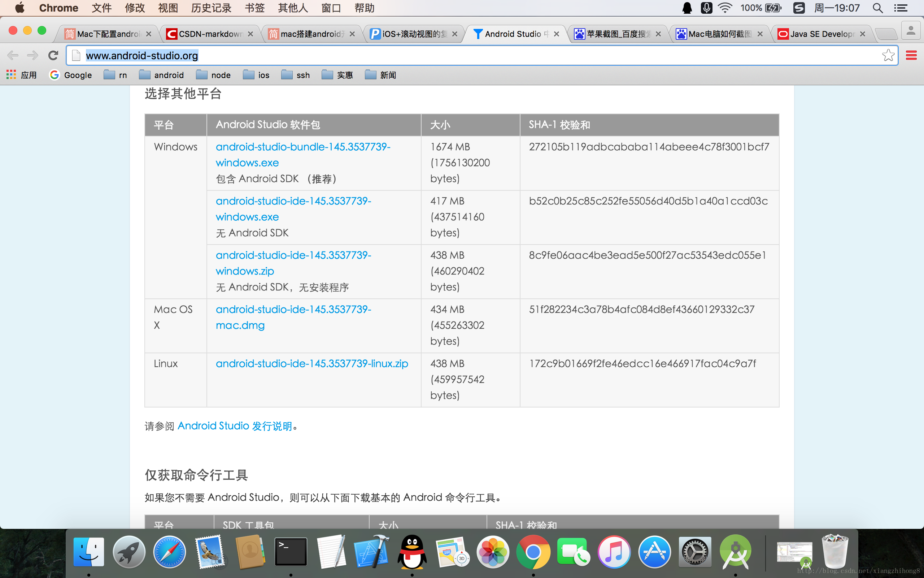Open the 应用 apps shortcut
Image resolution: width=924 pixels, height=578 pixels.
click(22, 75)
